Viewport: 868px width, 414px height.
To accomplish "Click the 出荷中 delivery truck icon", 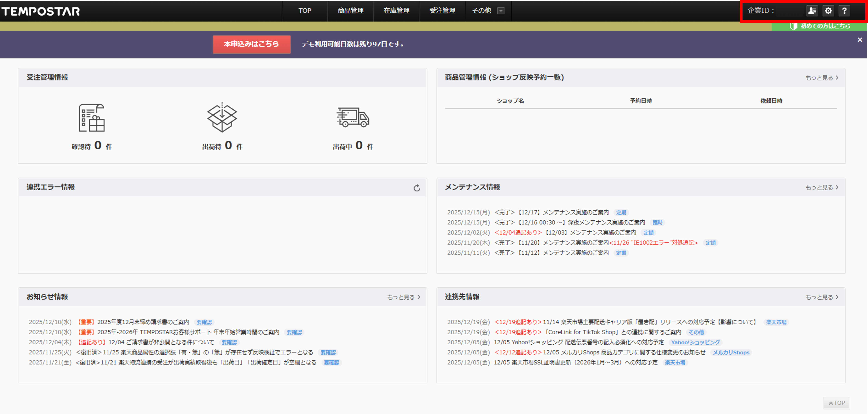I will 353,118.
